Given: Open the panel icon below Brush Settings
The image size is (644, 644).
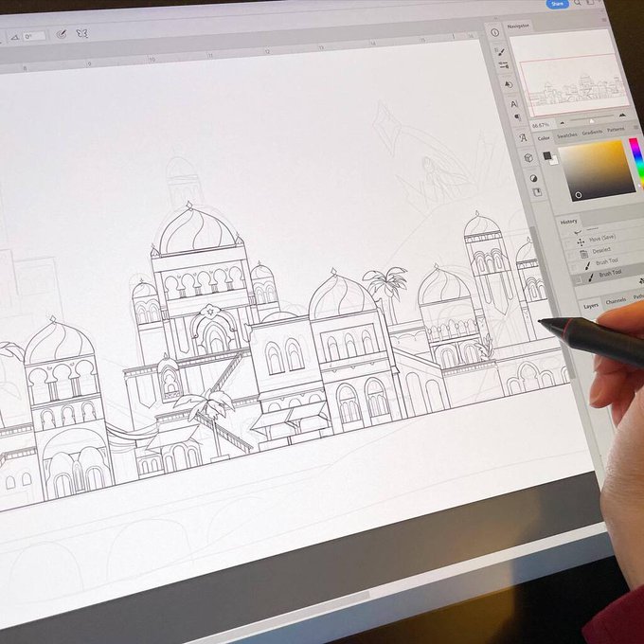Looking at the screenshot, I should coord(509,84).
